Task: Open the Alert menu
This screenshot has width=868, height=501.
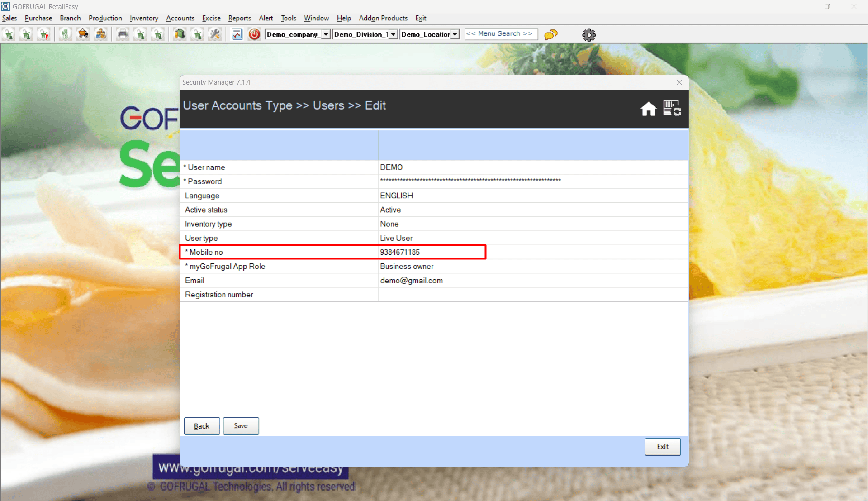Action: click(x=266, y=18)
